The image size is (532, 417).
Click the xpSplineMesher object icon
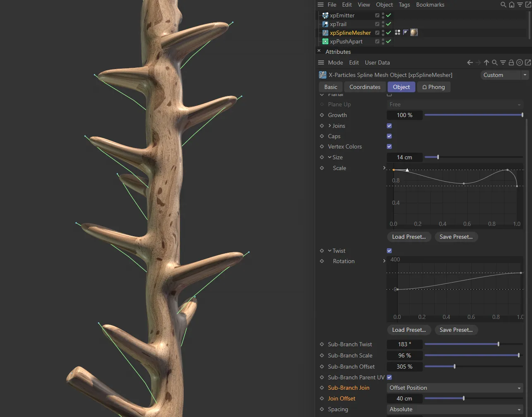[325, 33]
